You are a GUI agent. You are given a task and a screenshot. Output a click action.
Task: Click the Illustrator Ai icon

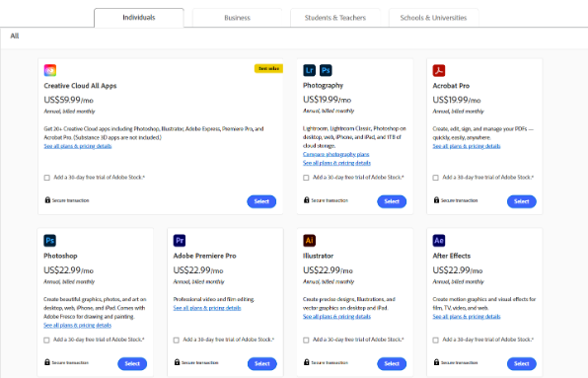310,241
